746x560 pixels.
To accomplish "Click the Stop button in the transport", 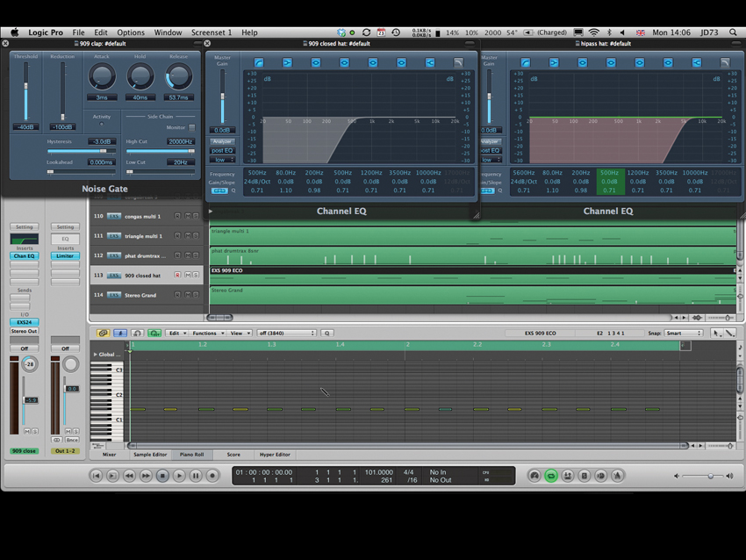I will click(162, 476).
